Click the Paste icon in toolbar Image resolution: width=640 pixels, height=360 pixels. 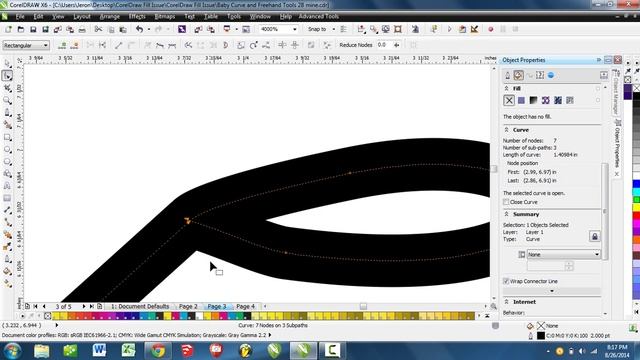(x=123, y=29)
